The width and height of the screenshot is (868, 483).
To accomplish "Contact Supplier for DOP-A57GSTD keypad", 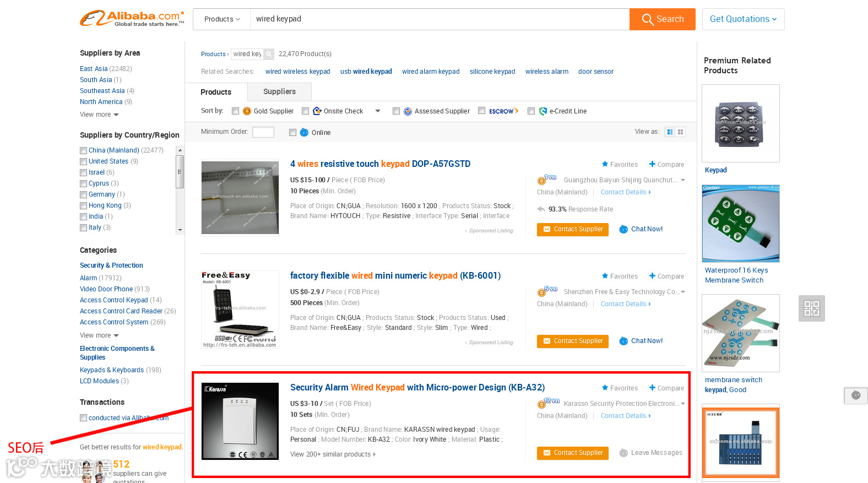I will 573,229.
